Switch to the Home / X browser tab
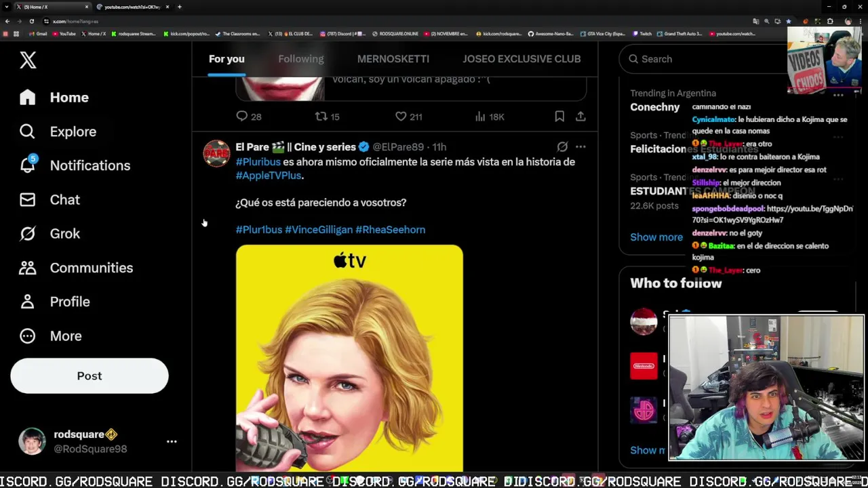 click(53, 7)
